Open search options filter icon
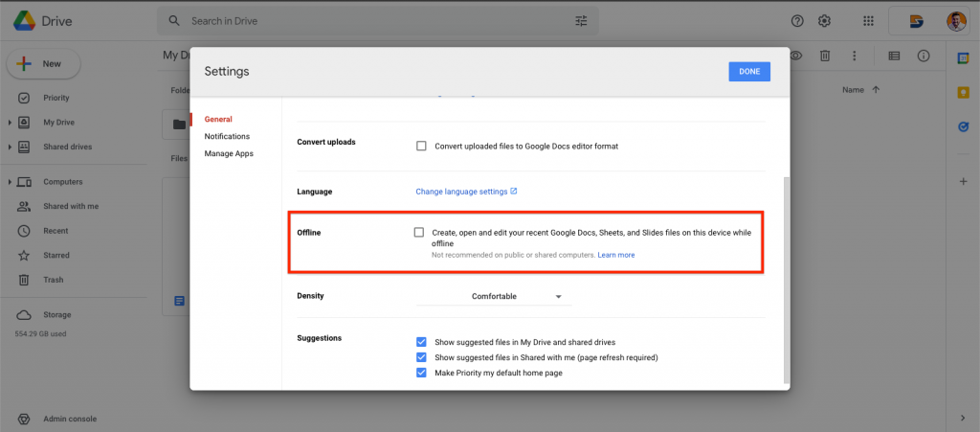 point(581,21)
